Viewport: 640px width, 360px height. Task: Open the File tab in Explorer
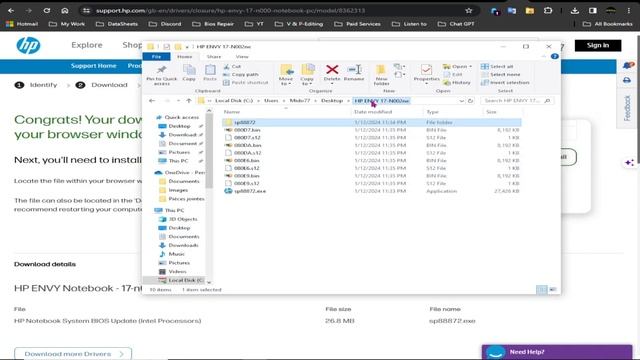(x=156, y=57)
